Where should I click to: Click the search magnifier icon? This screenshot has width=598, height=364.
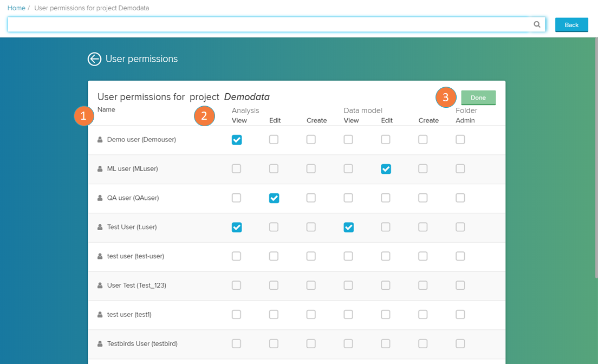tap(537, 24)
